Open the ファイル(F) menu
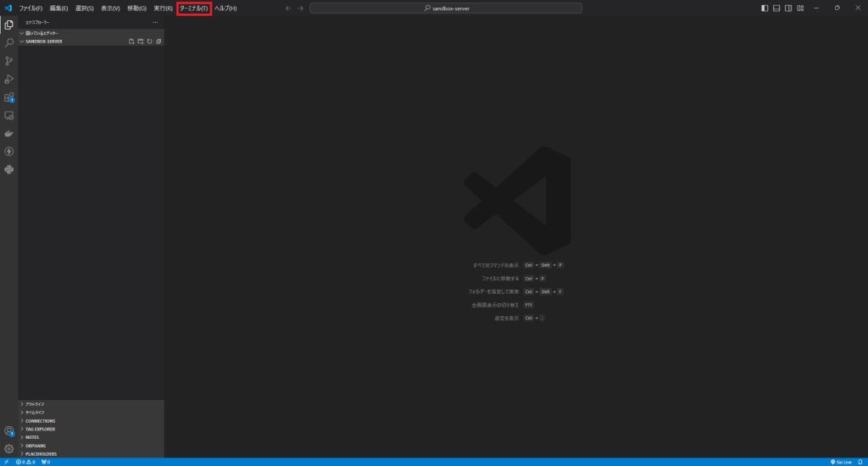 pyautogui.click(x=31, y=8)
